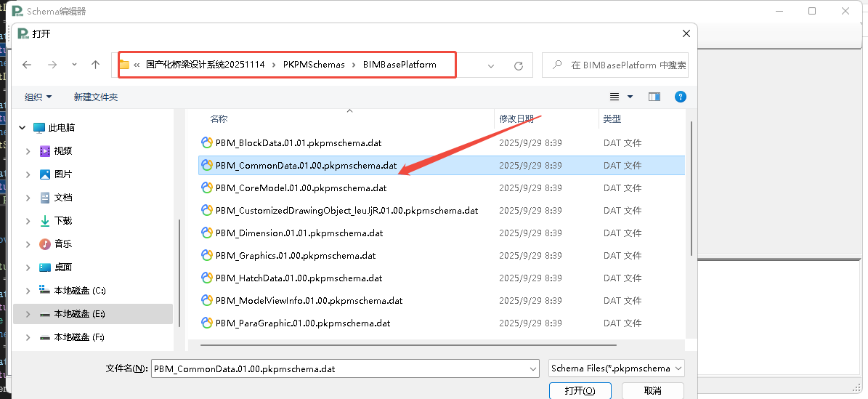Image resolution: width=868 pixels, height=399 pixels.
Task: Sort files by 修改日期 column
Action: click(x=516, y=118)
